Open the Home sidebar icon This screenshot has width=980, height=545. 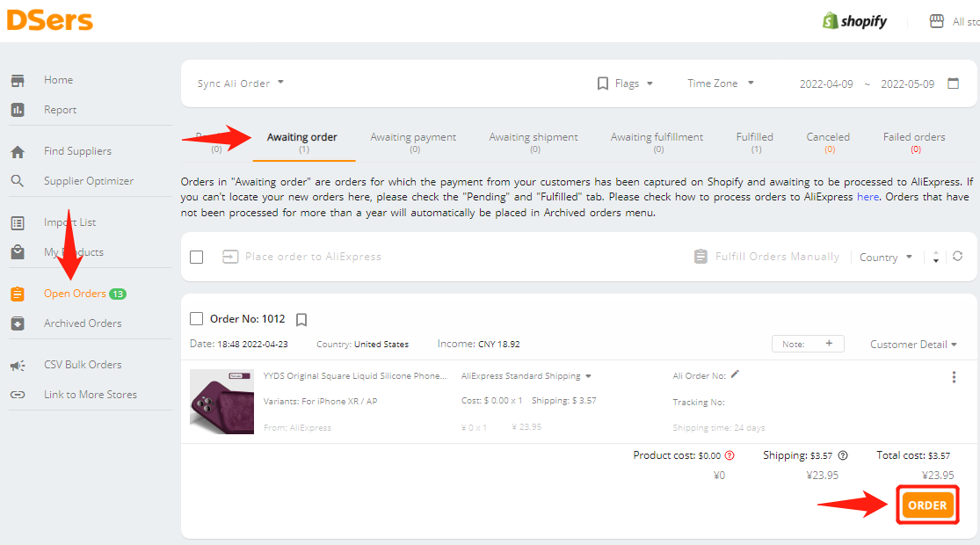pyautogui.click(x=18, y=80)
